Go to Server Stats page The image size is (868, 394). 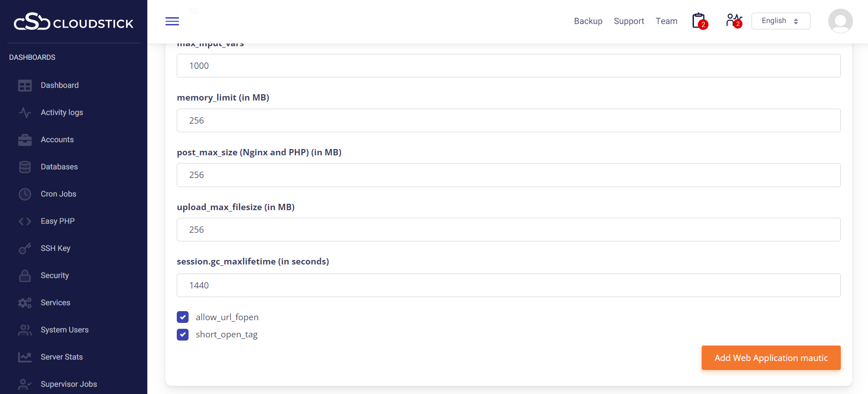[62, 357]
